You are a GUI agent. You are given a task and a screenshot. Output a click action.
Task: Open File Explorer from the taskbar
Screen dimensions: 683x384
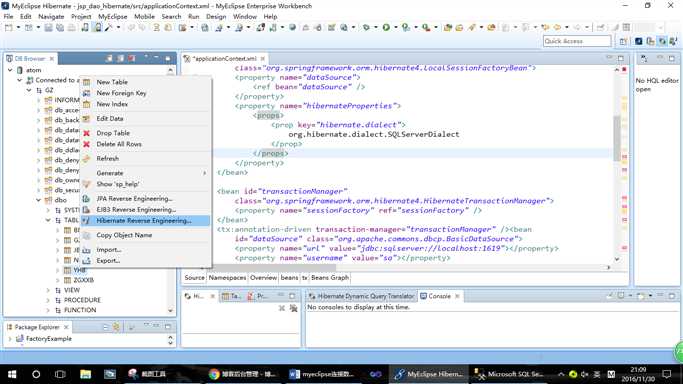point(85,374)
